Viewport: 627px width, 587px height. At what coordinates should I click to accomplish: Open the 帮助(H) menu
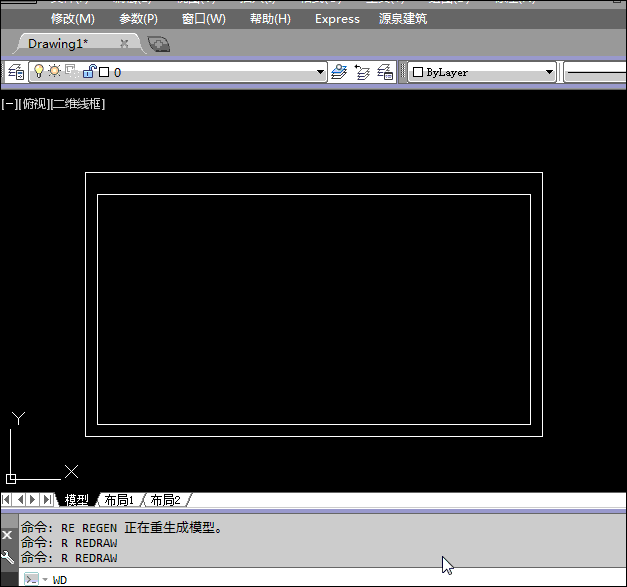pos(270,19)
